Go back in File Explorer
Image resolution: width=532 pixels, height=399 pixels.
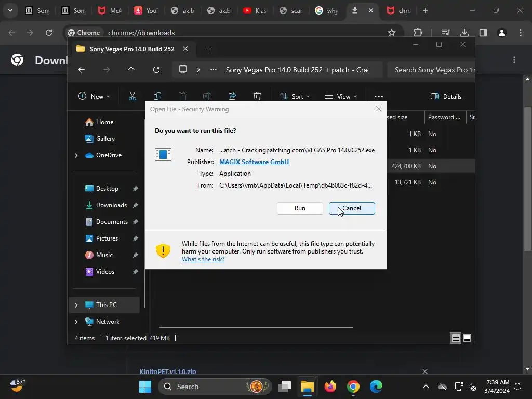pyautogui.click(x=82, y=70)
